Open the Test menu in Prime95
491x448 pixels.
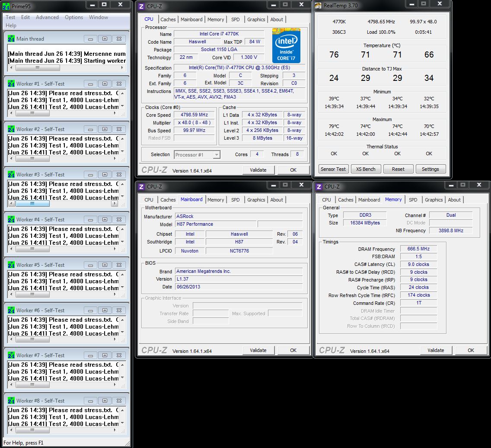pos(10,17)
